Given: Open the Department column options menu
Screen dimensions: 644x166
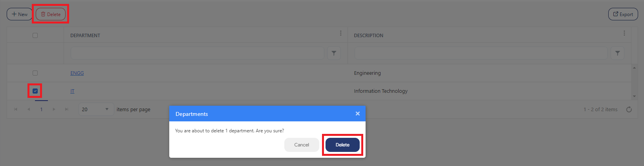Looking at the screenshot, I should click(x=340, y=33).
